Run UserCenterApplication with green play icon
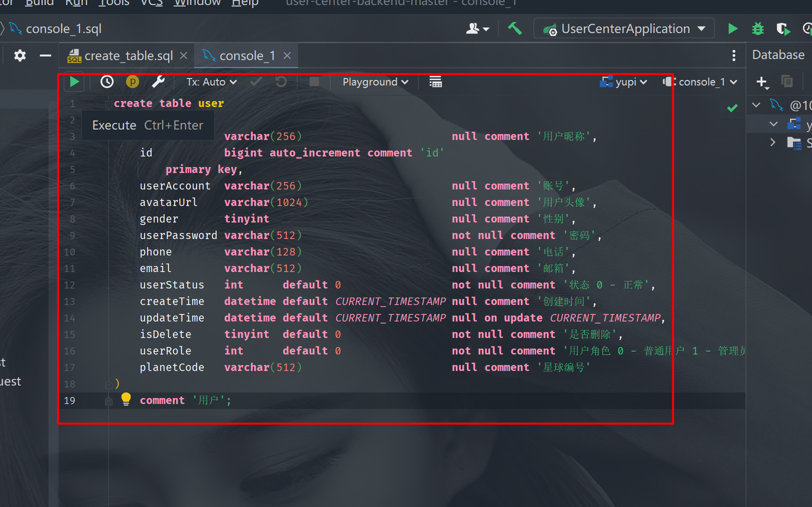 click(x=732, y=29)
